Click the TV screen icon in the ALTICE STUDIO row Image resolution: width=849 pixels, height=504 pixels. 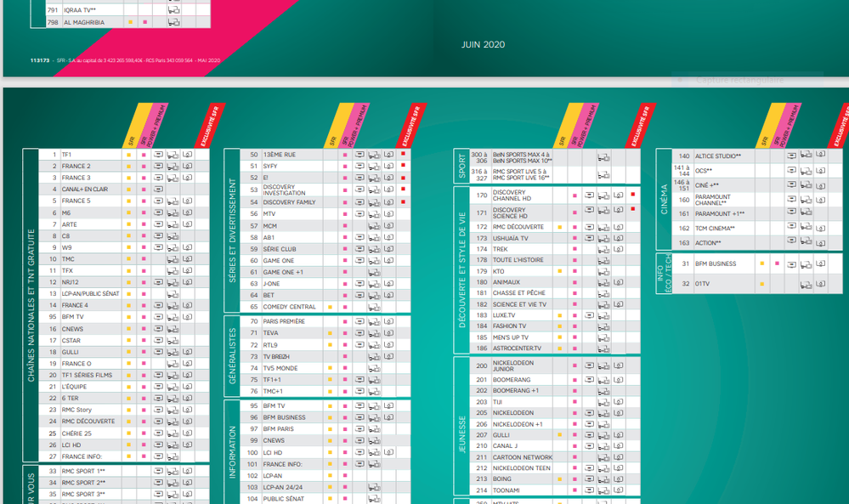[x=792, y=156]
